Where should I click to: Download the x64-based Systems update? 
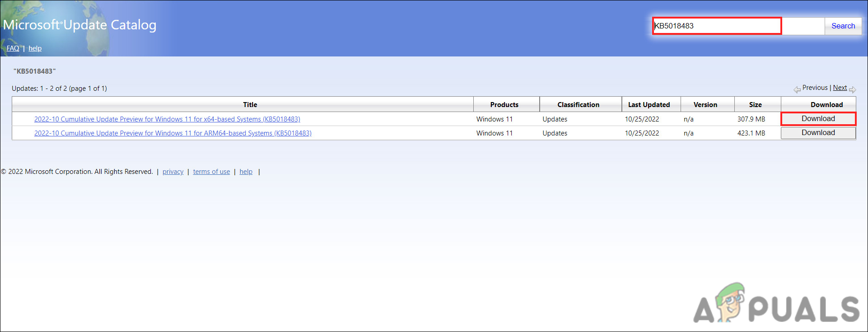(818, 119)
